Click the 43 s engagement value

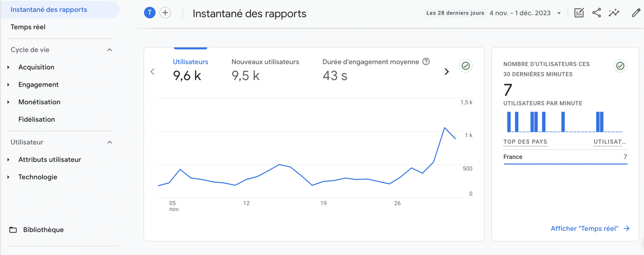click(335, 76)
